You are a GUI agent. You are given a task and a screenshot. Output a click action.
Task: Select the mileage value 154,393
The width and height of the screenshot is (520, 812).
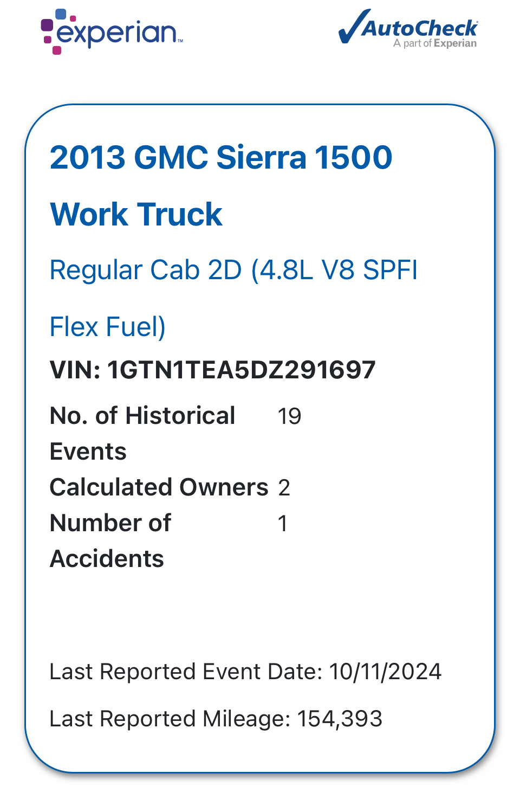tap(340, 719)
